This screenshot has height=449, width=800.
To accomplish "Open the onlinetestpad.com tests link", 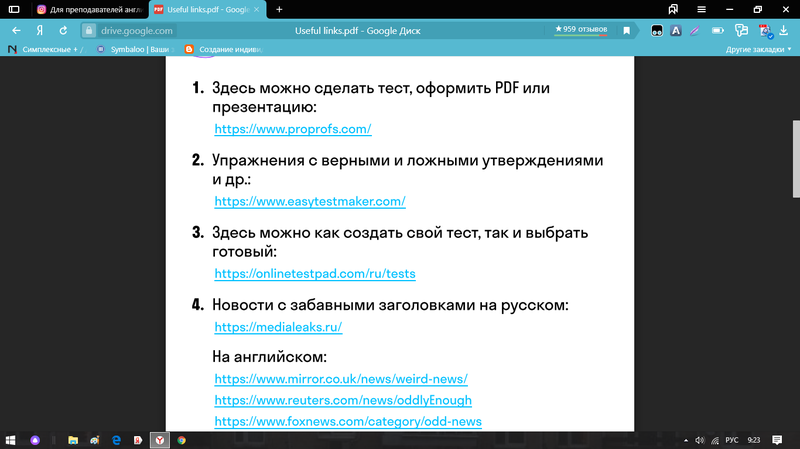I will [x=315, y=273].
